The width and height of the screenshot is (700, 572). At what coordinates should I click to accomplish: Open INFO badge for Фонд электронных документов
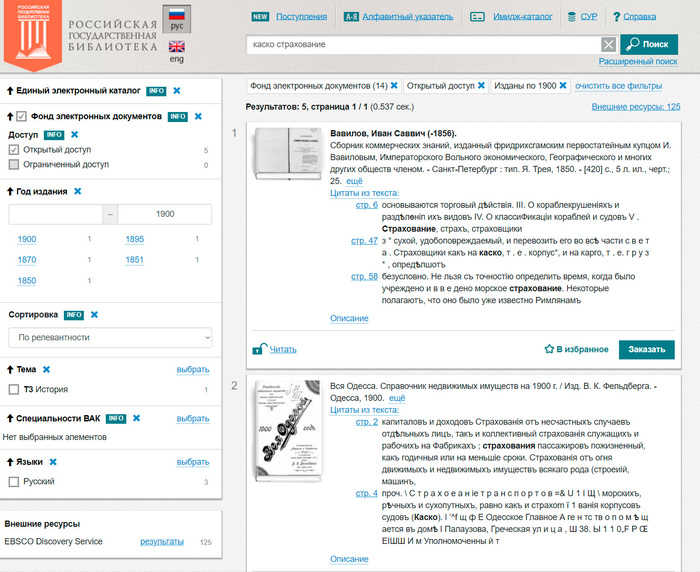point(178,117)
